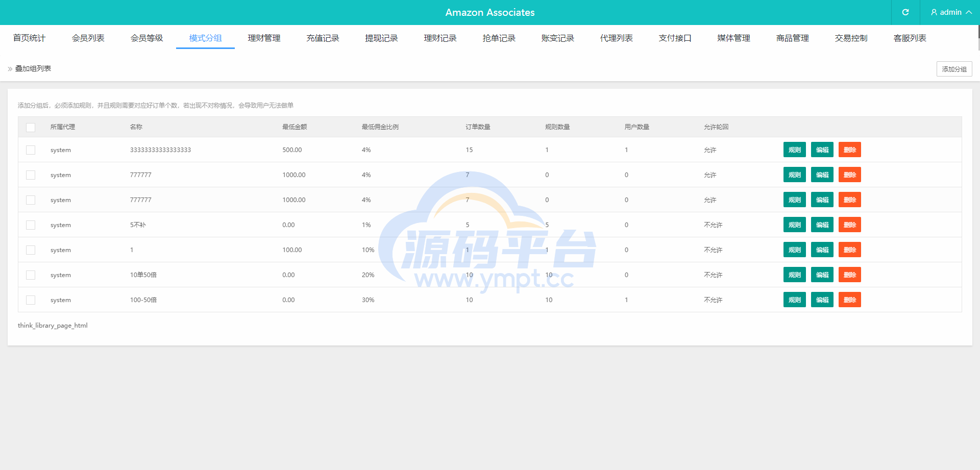Viewport: 980px width, 470px height.
Task: Open the 代理列表 tab
Action: (x=617, y=38)
